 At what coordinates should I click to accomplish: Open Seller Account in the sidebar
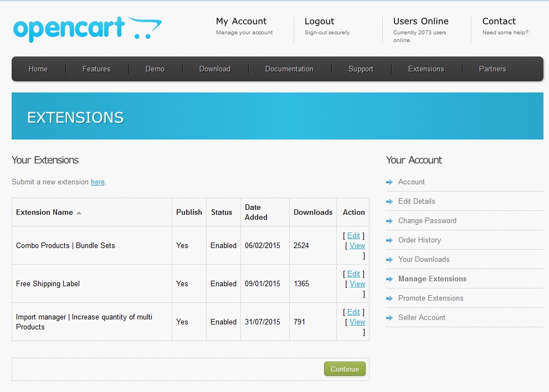click(422, 318)
